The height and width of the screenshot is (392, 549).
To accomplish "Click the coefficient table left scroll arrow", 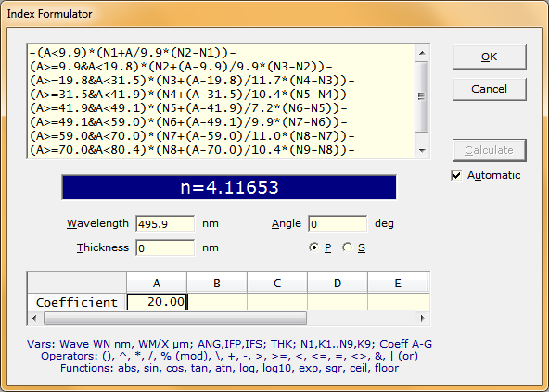I will tap(34, 318).
